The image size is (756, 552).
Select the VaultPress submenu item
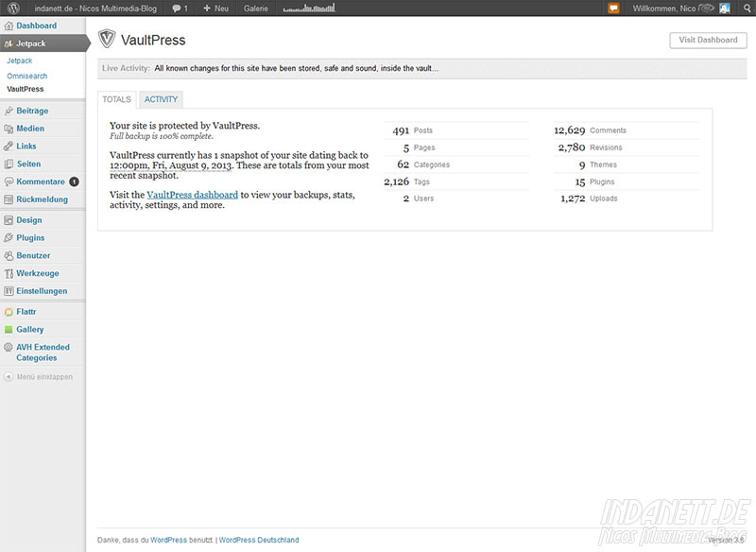pyautogui.click(x=26, y=89)
